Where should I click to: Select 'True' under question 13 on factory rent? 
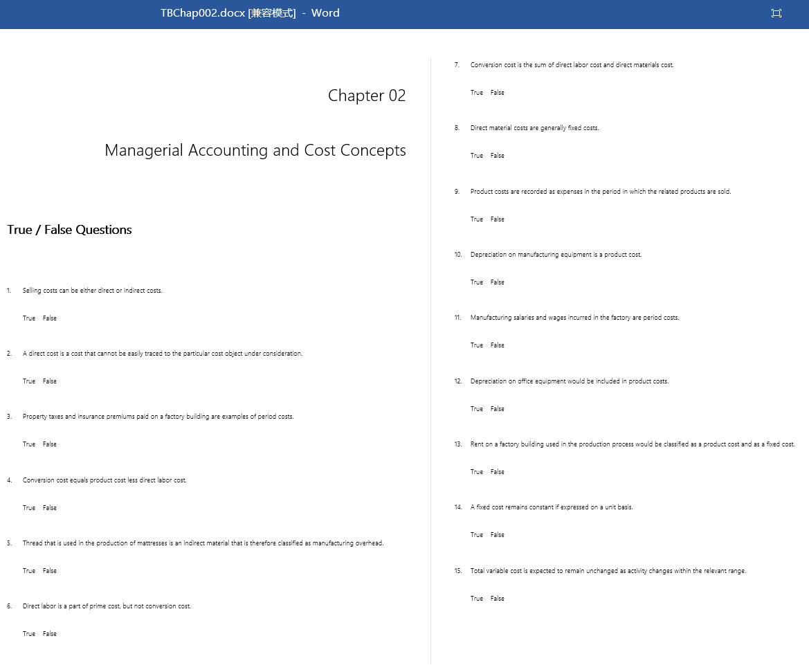point(477,472)
